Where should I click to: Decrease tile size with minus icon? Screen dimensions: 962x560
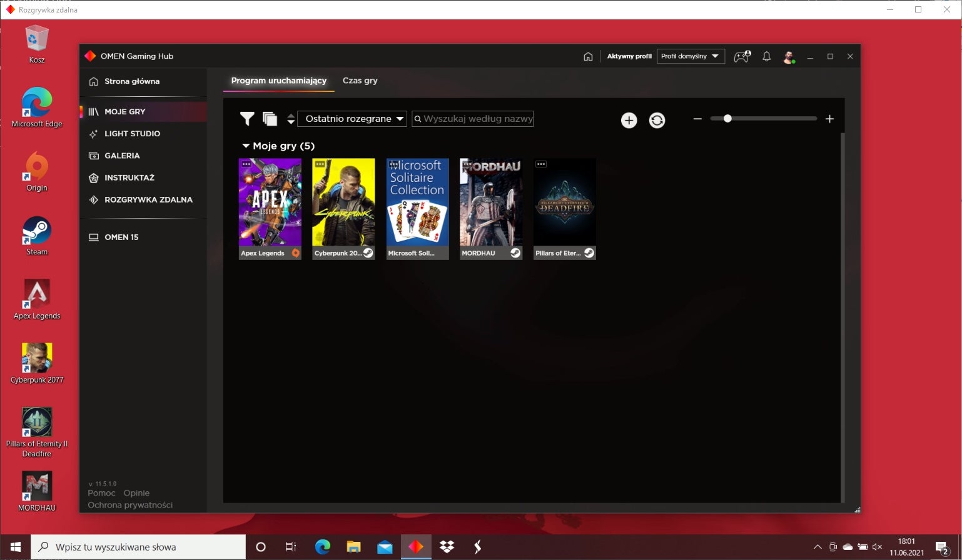pyautogui.click(x=697, y=119)
